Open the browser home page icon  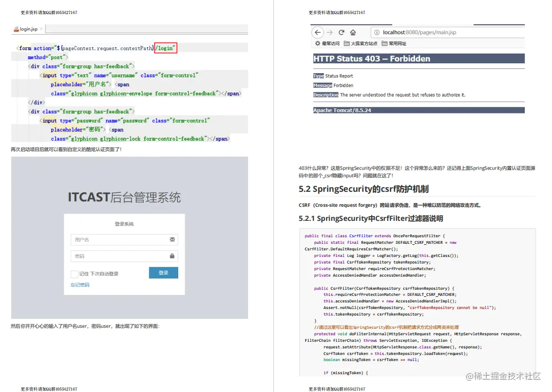point(353,32)
